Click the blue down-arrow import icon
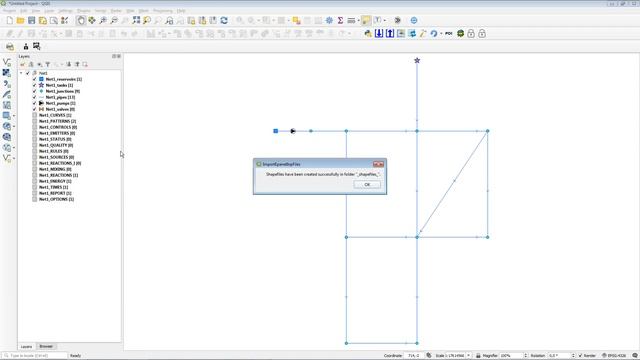Viewport: 640px width, 360px height. pyautogui.click(x=379, y=33)
